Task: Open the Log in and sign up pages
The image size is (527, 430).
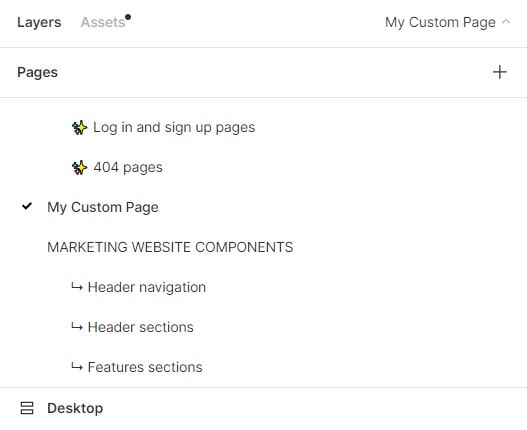Action: point(174,128)
